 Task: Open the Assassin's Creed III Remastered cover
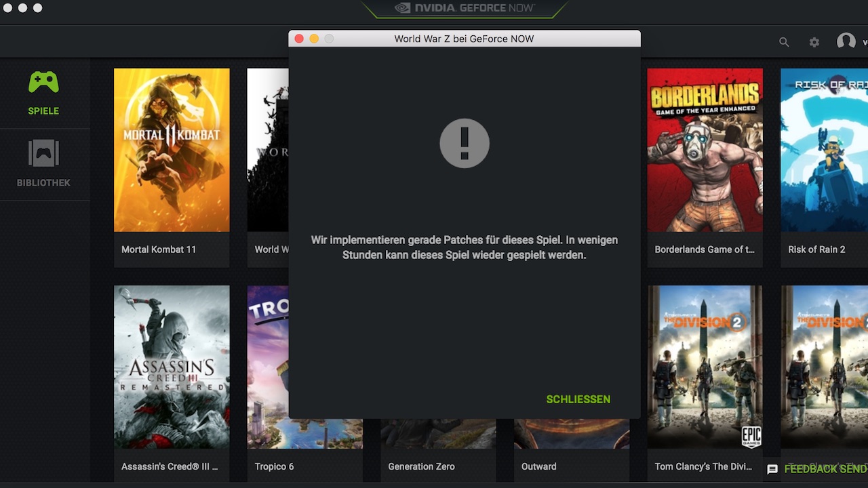click(x=172, y=367)
